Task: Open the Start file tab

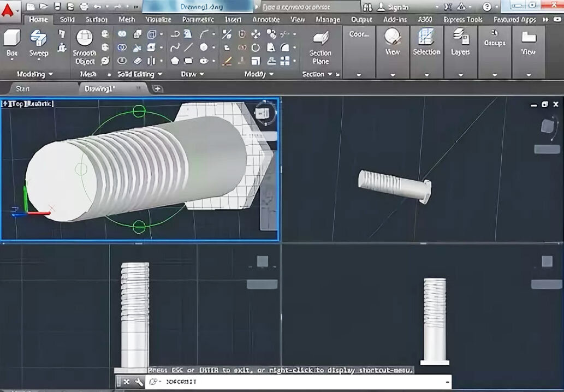Action: click(23, 88)
